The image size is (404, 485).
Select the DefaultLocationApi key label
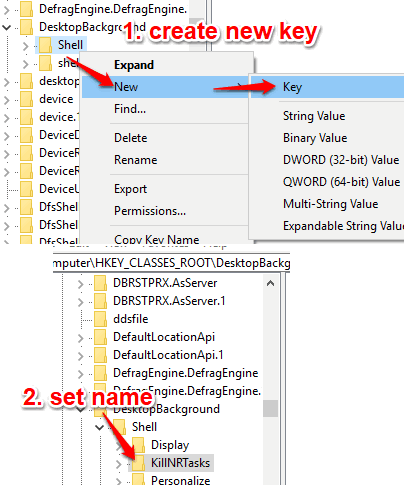164,337
